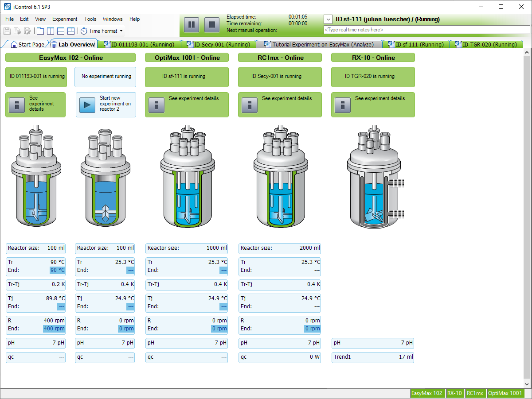Switch to the Lab Overview tab
This screenshot has width=532, height=399.
pos(73,44)
